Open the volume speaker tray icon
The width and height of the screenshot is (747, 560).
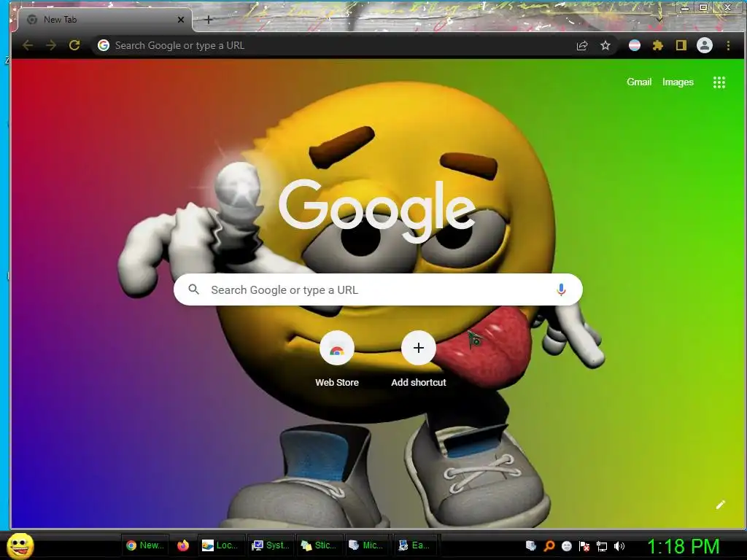(619, 546)
